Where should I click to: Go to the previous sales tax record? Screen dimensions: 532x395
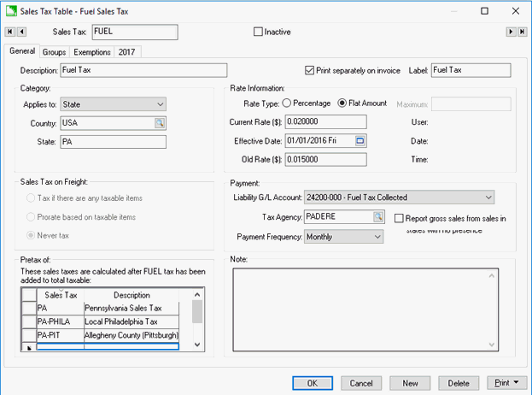tap(21, 32)
